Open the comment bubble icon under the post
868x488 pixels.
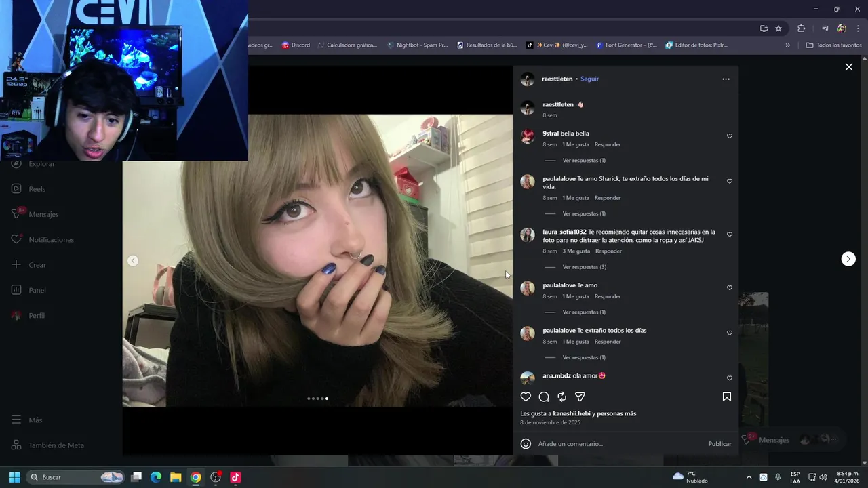tap(544, 397)
